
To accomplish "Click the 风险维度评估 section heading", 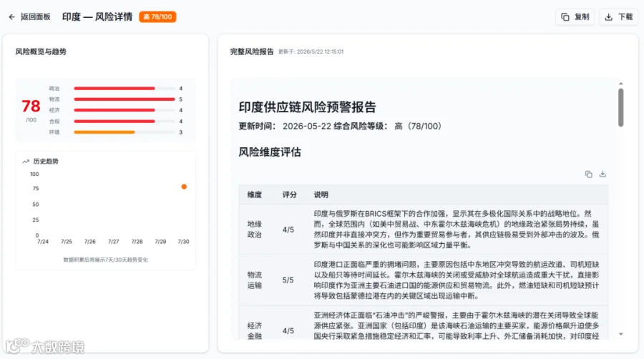I will pyautogui.click(x=270, y=152).
